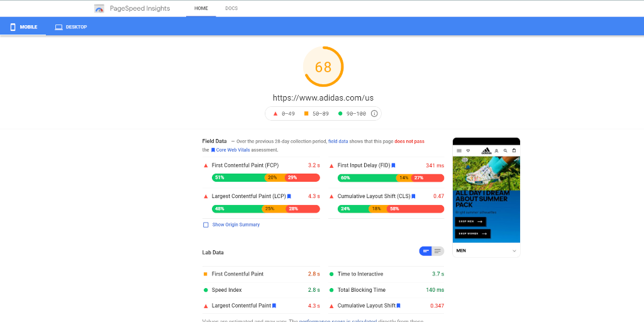644x322 pixels.
Task: Select the DESKTOP tab
Action: [70, 27]
